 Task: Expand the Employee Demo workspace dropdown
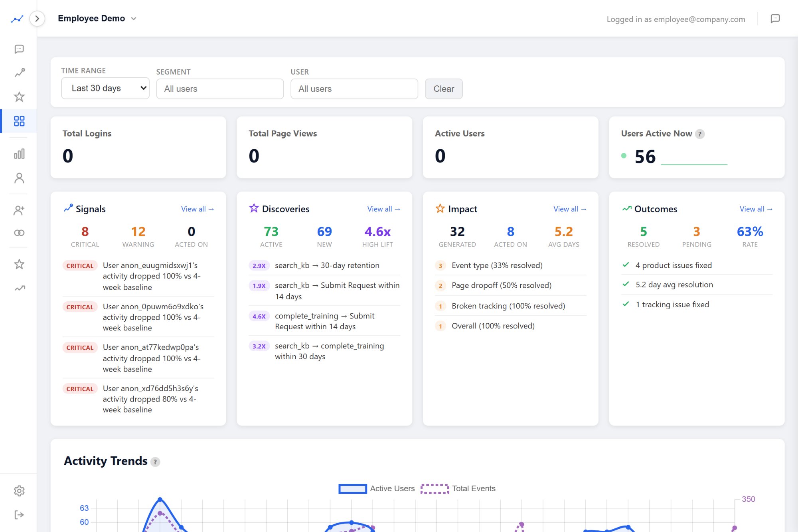coord(134,18)
